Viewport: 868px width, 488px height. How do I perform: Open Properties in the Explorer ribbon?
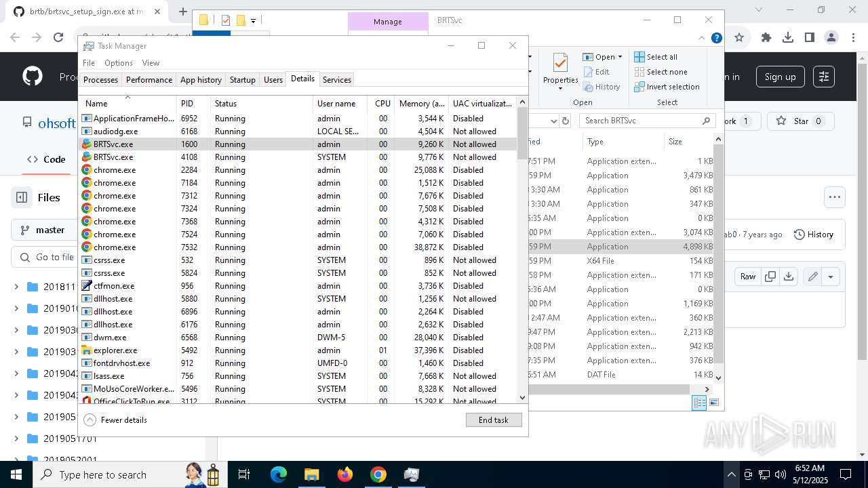[x=560, y=72]
